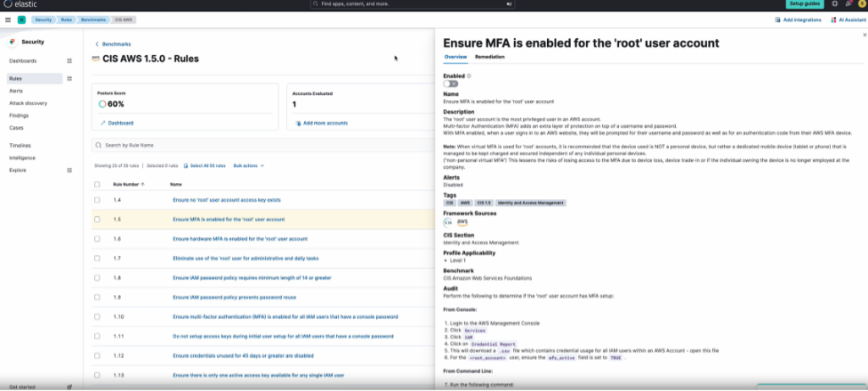The image size is (868, 391).
Task: Open the hamburger navigation menu
Action: pos(7,19)
